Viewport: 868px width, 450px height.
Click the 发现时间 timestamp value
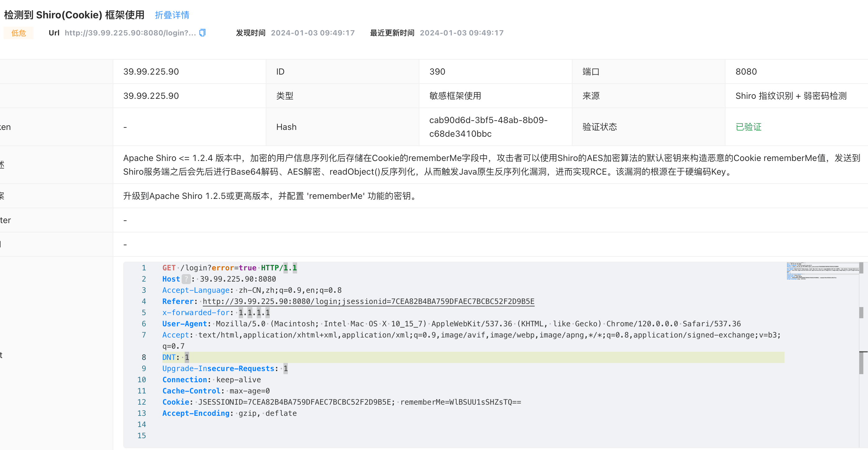click(313, 33)
